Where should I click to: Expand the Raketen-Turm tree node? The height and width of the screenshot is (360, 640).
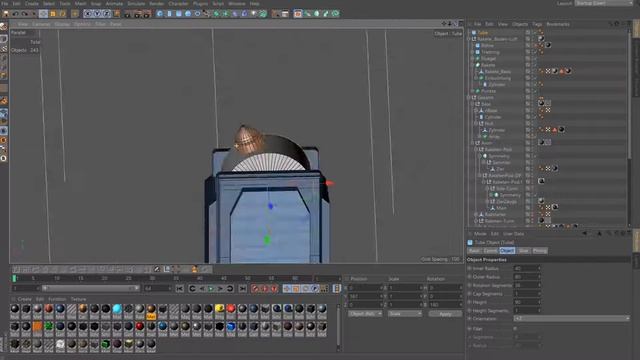click(x=476, y=221)
